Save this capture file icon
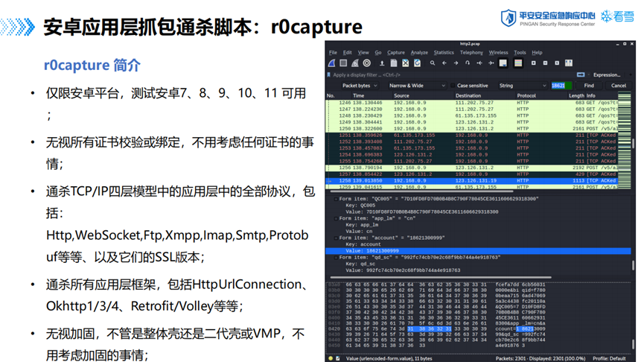This screenshot has width=644, height=362. point(393,63)
